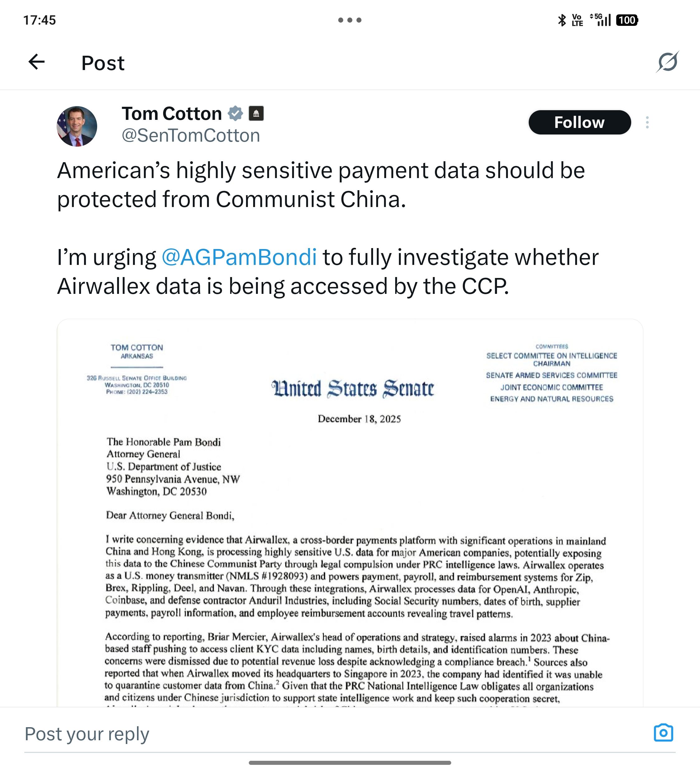Open the @SenTomCotton handle
700x772 pixels.
pyautogui.click(x=191, y=135)
